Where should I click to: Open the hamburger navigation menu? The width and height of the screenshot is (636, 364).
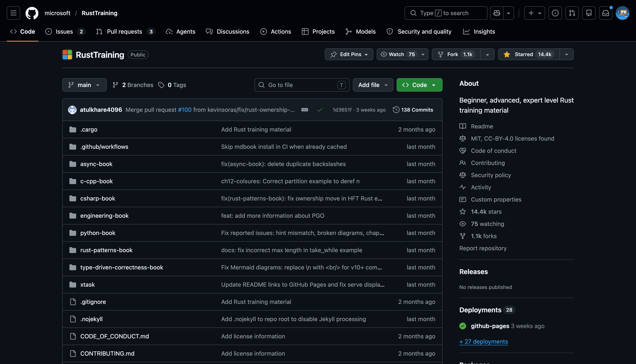(13, 13)
